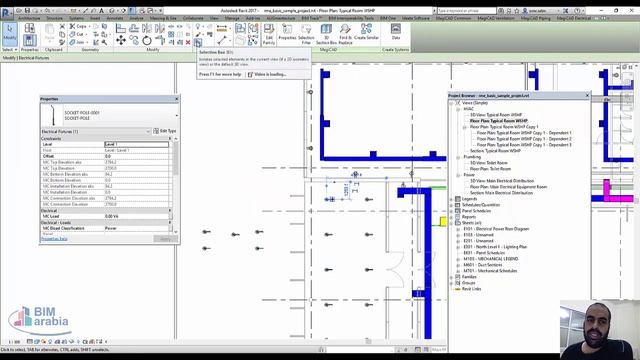Click the Align tool icon
640x360 pixels.
(121, 28)
